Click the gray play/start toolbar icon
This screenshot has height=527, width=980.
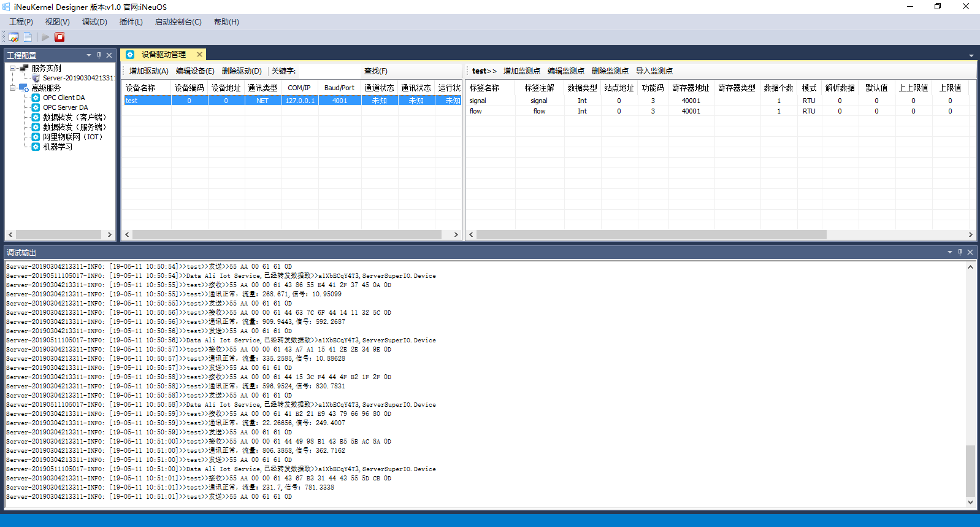coord(45,37)
